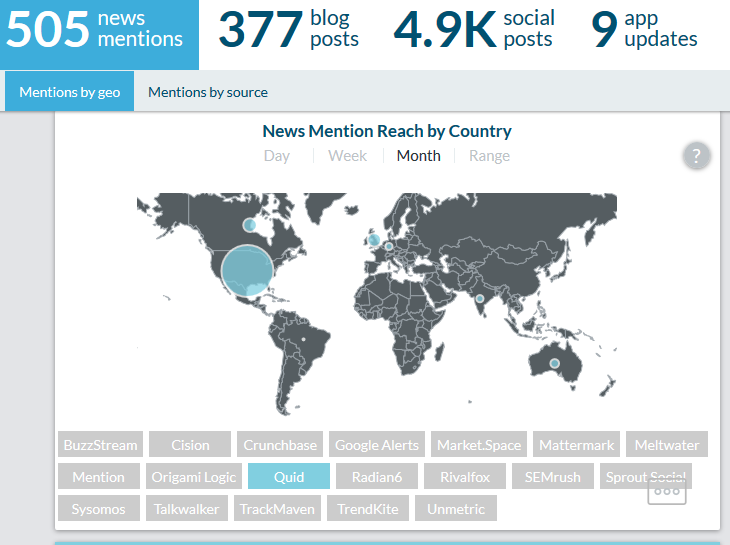
Task: Click the India bubble on map
Action: [x=480, y=298]
